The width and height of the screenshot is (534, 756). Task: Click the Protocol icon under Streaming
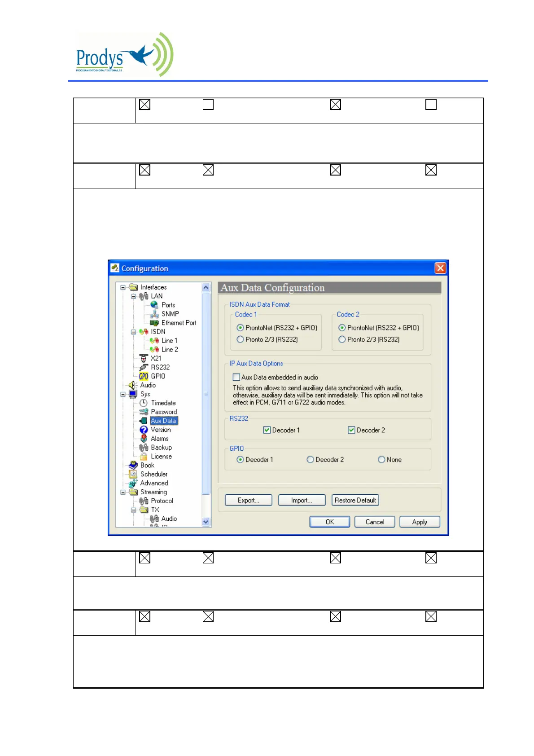[144, 501]
